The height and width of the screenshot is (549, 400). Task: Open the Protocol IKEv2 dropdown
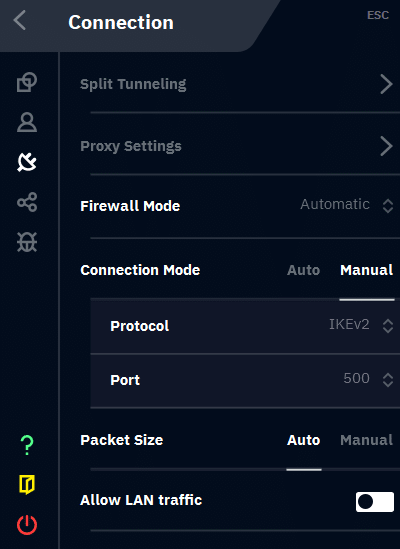(361, 325)
